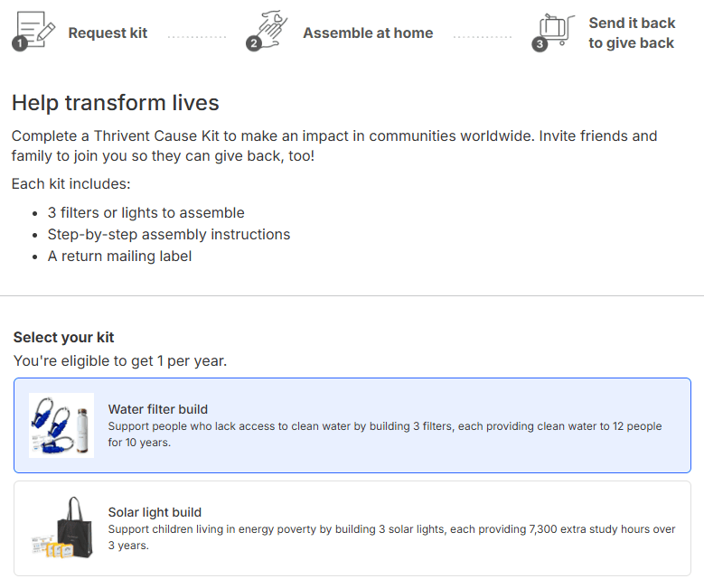Click the "Solar light build" title text
The height and width of the screenshot is (588, 704).
click(155, 512)
